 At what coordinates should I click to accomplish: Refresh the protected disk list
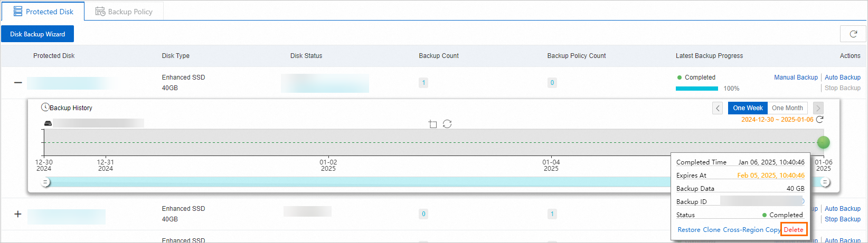tap(853, 34)
